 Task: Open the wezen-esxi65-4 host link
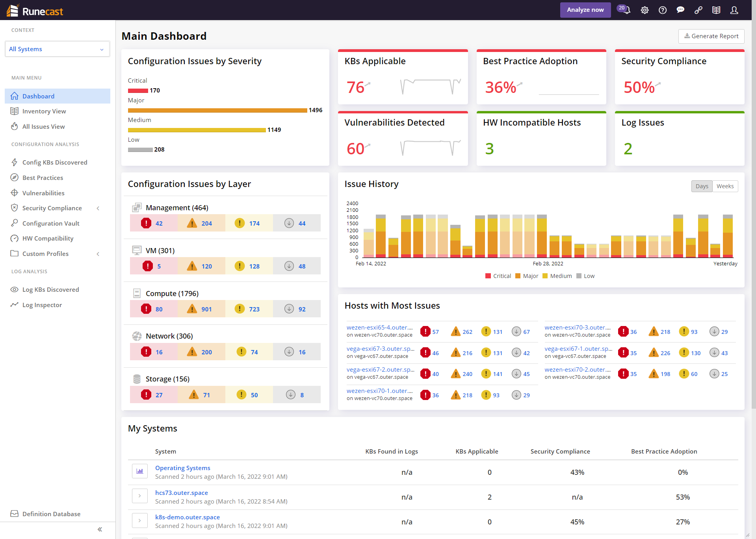click(379, 327)
